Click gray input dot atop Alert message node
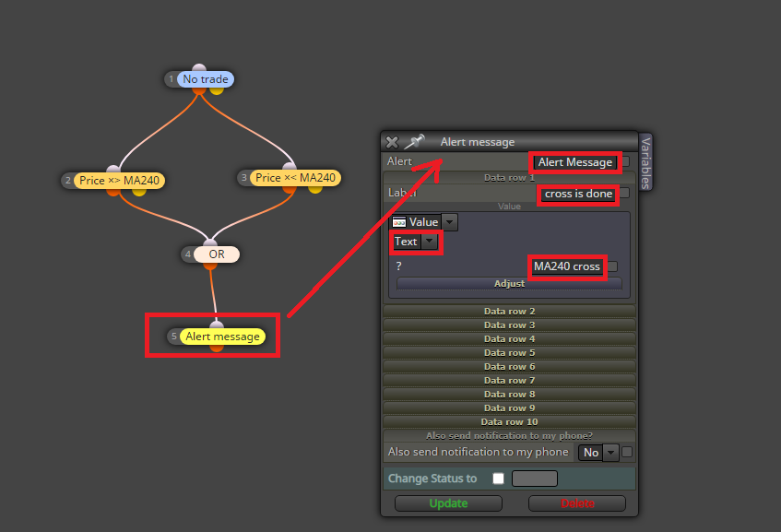Screen dimensions: 781x532 217,325
